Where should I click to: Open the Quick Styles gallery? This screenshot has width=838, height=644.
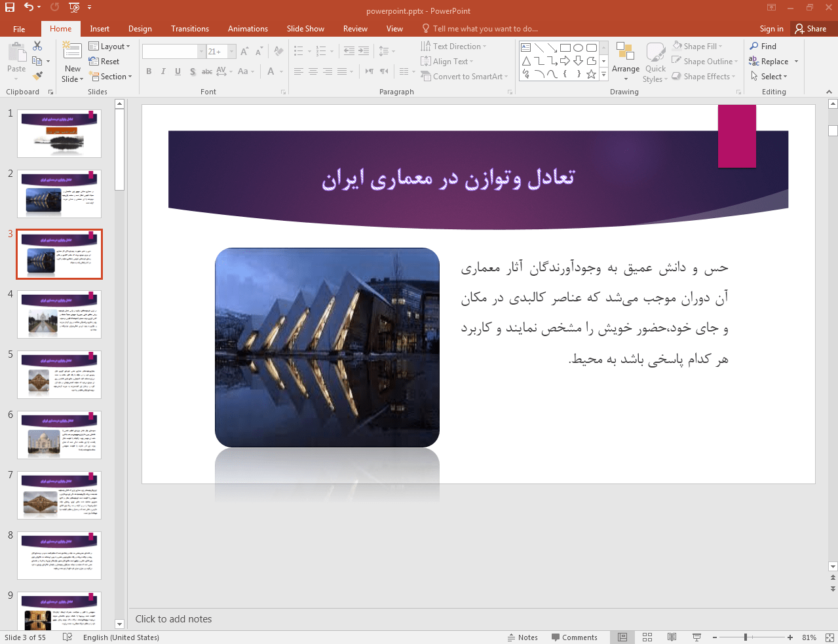point(655,63)
